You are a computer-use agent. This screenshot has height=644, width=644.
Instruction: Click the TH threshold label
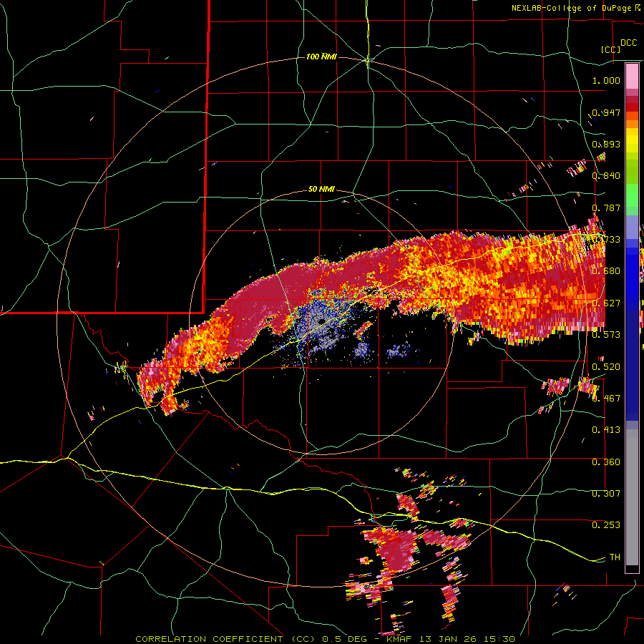(615, 557)
